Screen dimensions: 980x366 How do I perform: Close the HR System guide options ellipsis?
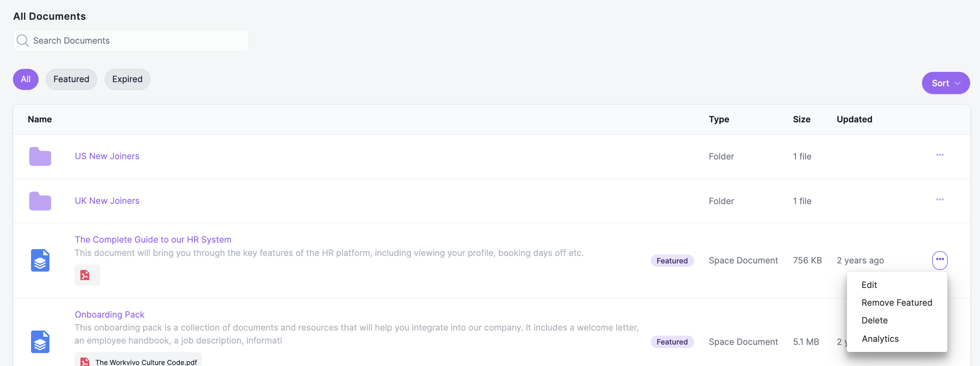pyautogui.click(x=940, y=260)
